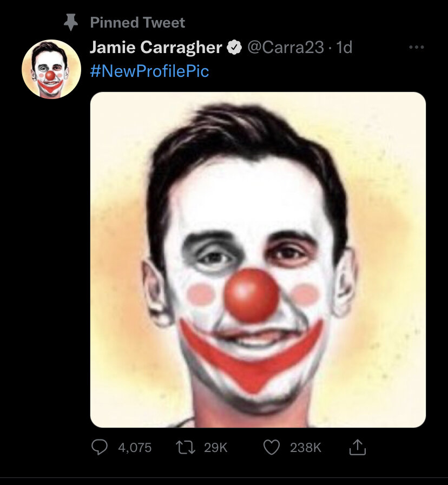Viewport: 448px width, 485px height.
Task: Click the 4,075 replies count
Action: click(x=134, y=448)
